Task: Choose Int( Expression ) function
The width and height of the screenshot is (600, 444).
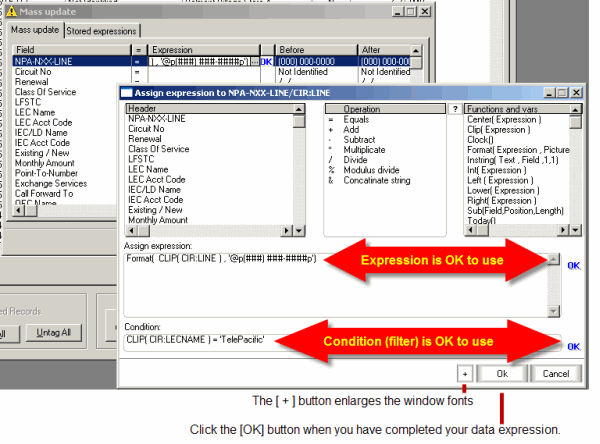Action: pyautogui.click(x=497, y=170)
